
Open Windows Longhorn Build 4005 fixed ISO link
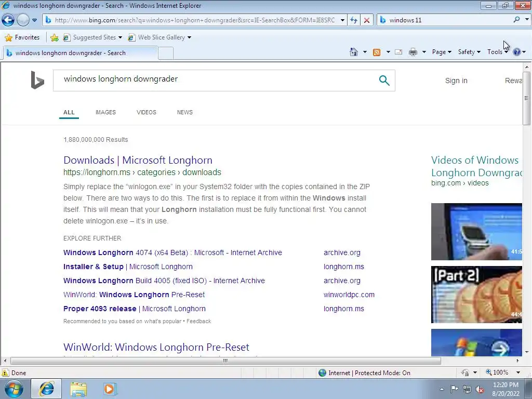164,281
